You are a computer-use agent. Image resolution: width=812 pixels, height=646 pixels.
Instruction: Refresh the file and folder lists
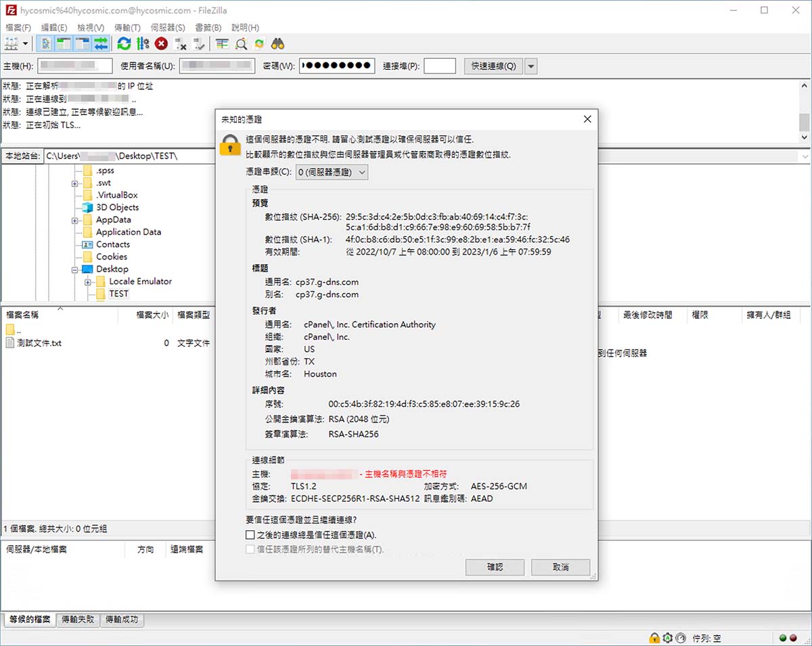pyautogui.click(x=124, y=44)
